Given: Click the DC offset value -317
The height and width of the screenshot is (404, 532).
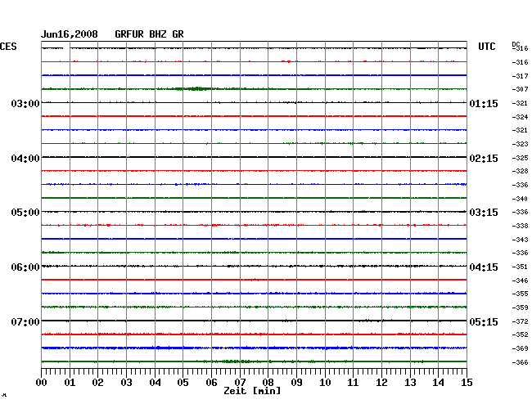Looking at the screenshot, I should click(520, 76).
